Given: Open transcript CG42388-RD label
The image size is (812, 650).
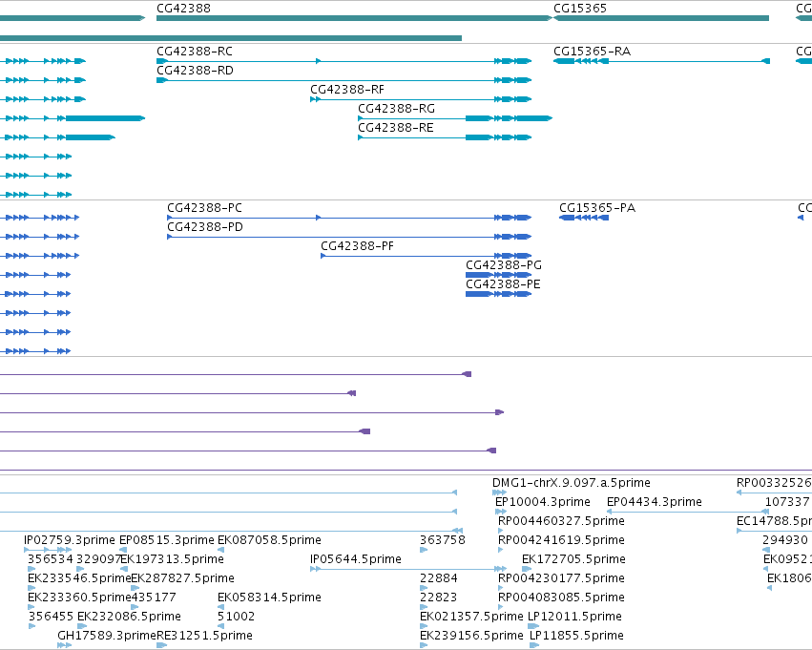Looking at the screenshot, I should tap(195, 71).
